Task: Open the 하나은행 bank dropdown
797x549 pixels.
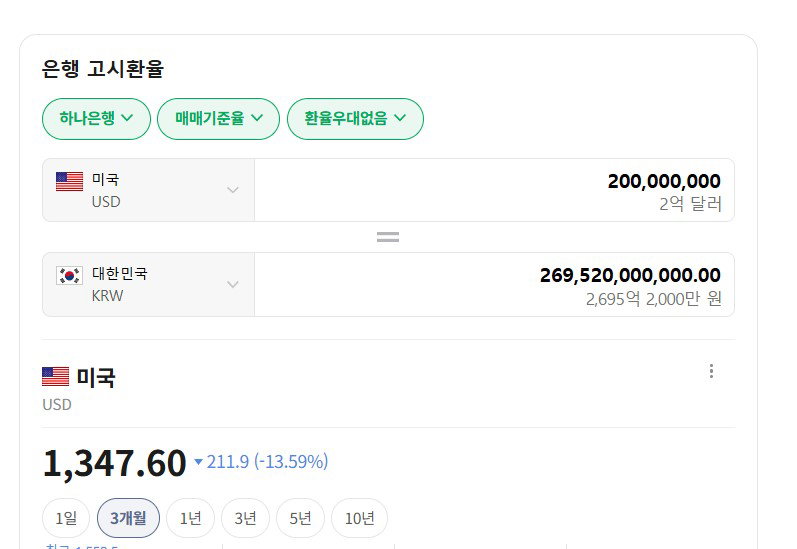Action: 97,119
